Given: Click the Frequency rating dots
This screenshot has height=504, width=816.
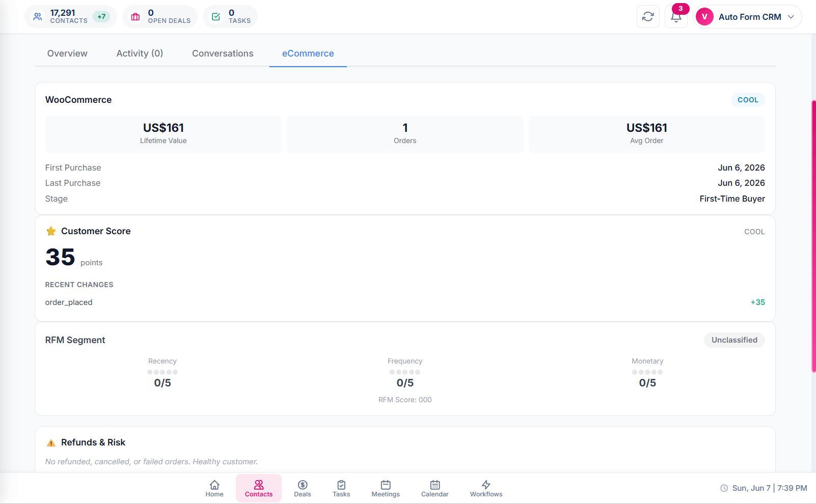Looking at the screenshot, I should tap(405, 372).
